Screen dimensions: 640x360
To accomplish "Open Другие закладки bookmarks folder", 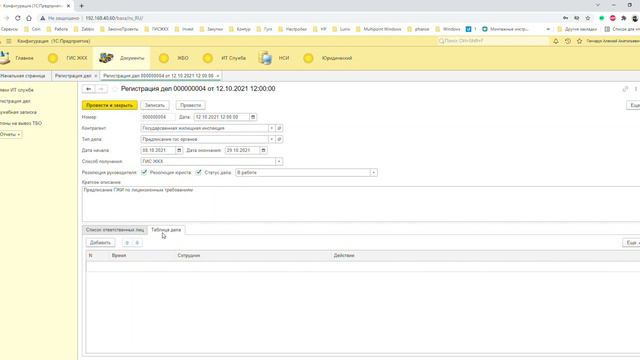I will click(x=576, y=29).
